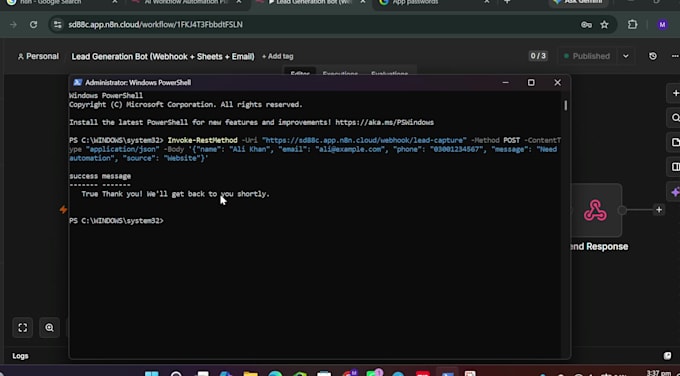Click the webhook lead-capture URL text

tap(364, 140)
